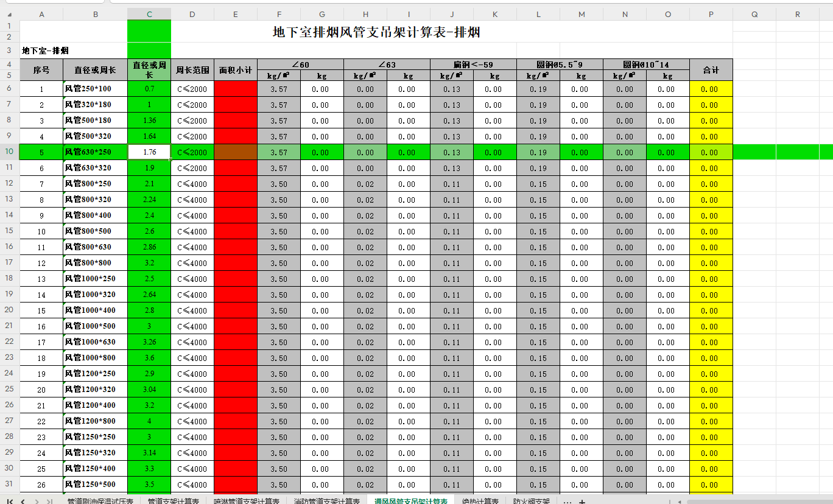Select the 圆钢Ø10~14 header cell
833x504 pixels.
pyautogui.click(x=646, y=65)
